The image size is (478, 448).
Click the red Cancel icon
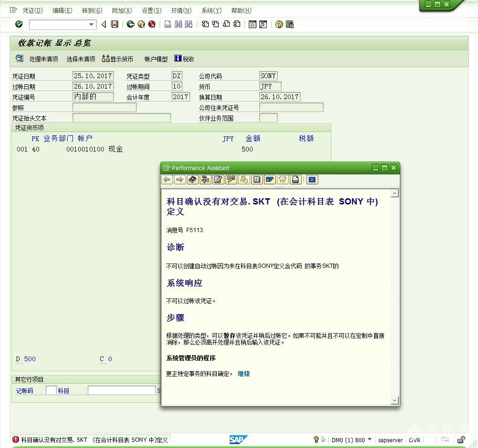click(x=152, y=24)
